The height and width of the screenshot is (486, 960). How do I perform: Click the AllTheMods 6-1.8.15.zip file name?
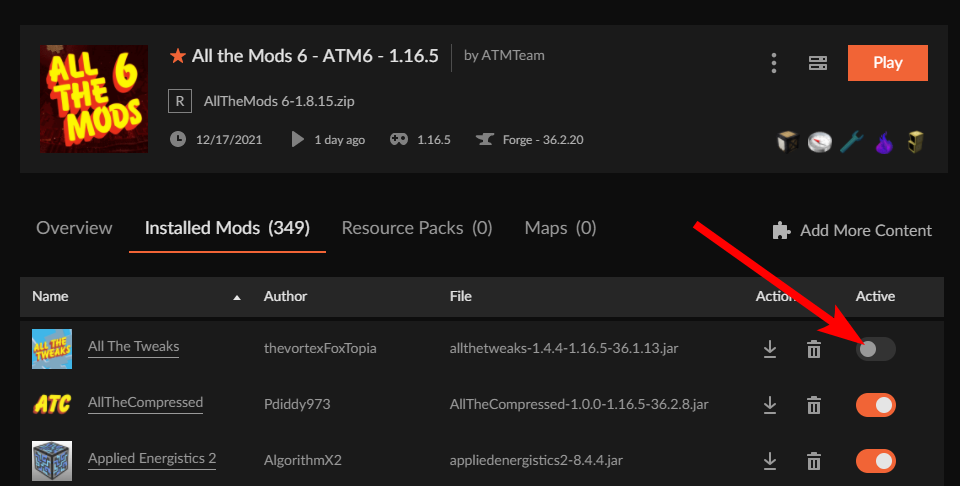pyautogui.click(x=279, y=101)
